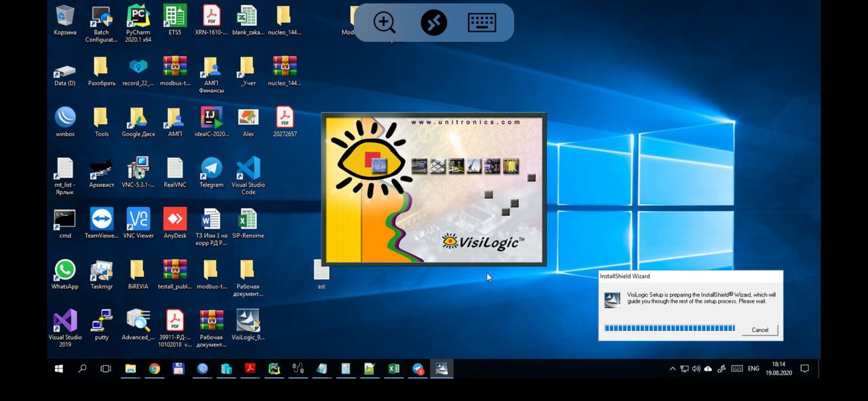The image size is (868, 401).
Task: Select the TeamViewer desktop icon
Action: pos(101,223)
